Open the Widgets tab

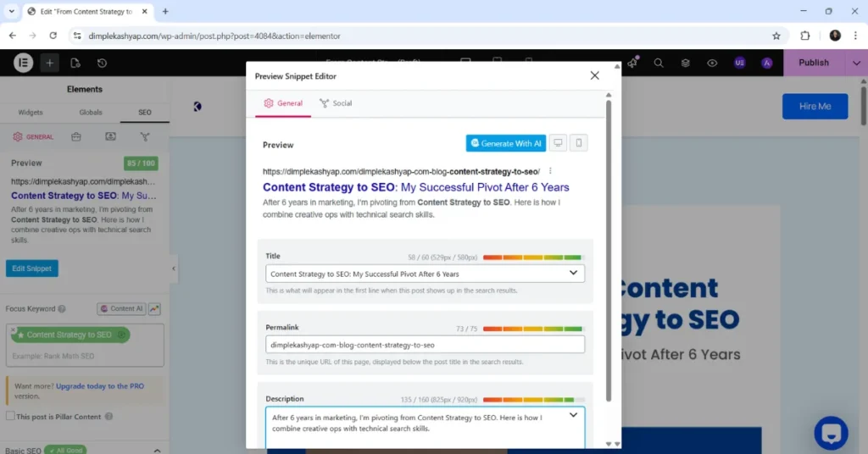pyautogui.click(x=31, y=113)
